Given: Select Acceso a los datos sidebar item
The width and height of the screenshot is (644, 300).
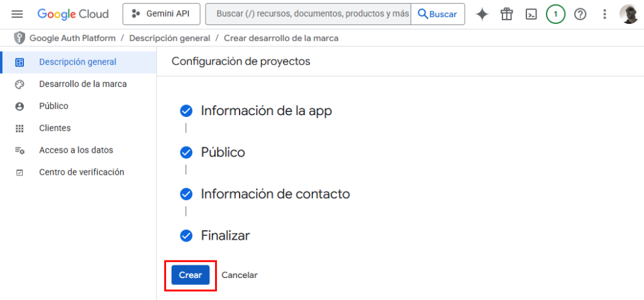Looking at the screenshot, I should [75, 150].
